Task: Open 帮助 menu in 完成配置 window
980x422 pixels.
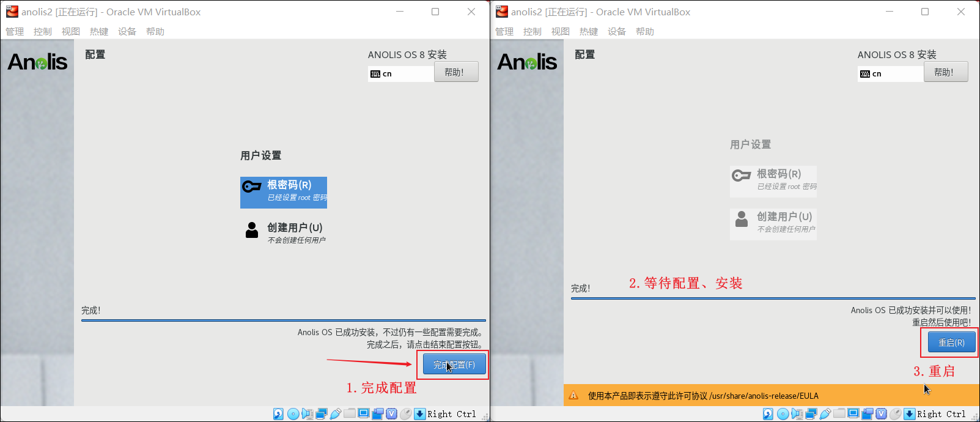Action: (155, 31)
